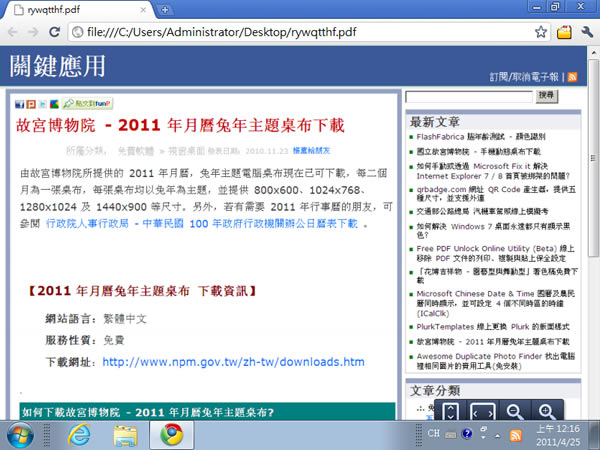Open the 訂閱/取消電子報 link
The image size is (600, 450).
(x=524, y=77)
